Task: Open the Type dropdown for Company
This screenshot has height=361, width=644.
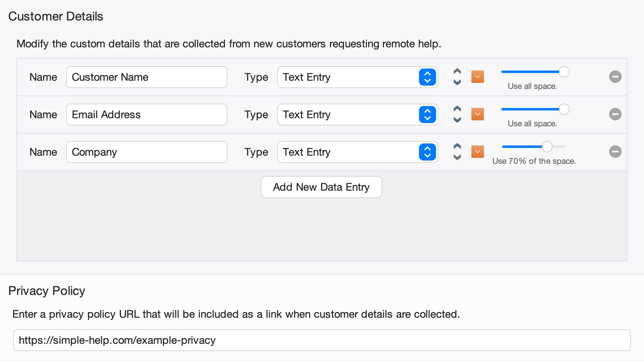Action: [x=357, y=152]
